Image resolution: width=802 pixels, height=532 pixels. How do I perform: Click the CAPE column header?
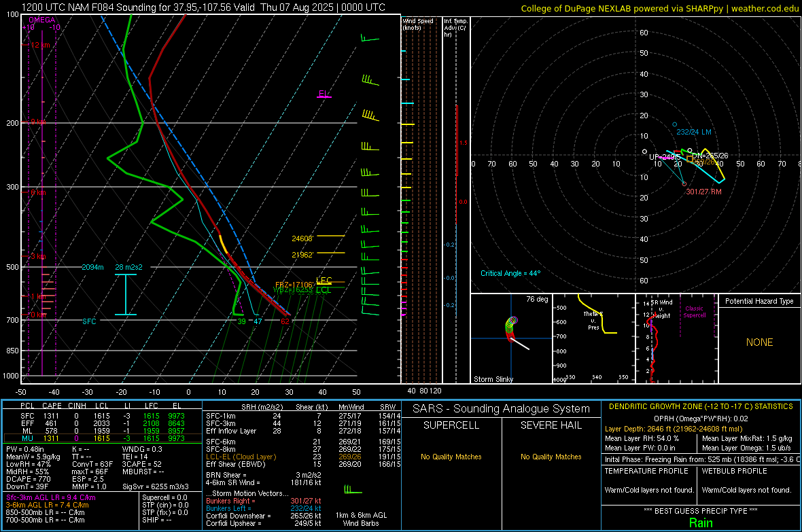(x=52, y=406)
